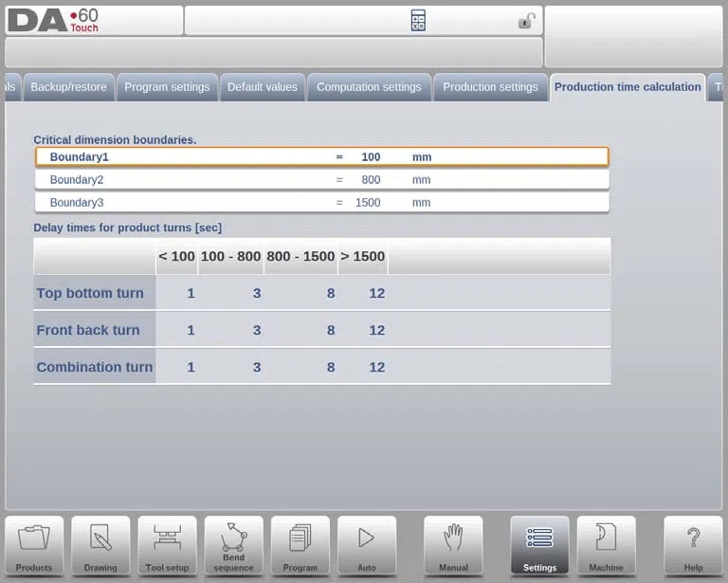Click the '> 1500' column header
The height and width of the screenshot is (583, 728).
(x=363, y=256)
